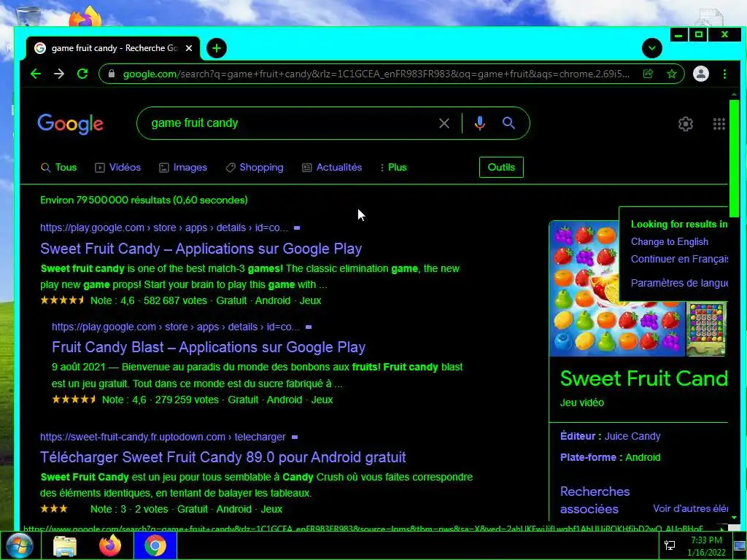Click 'Change to English' link
The image size is (747, 560).
click(x=670, y=242)
